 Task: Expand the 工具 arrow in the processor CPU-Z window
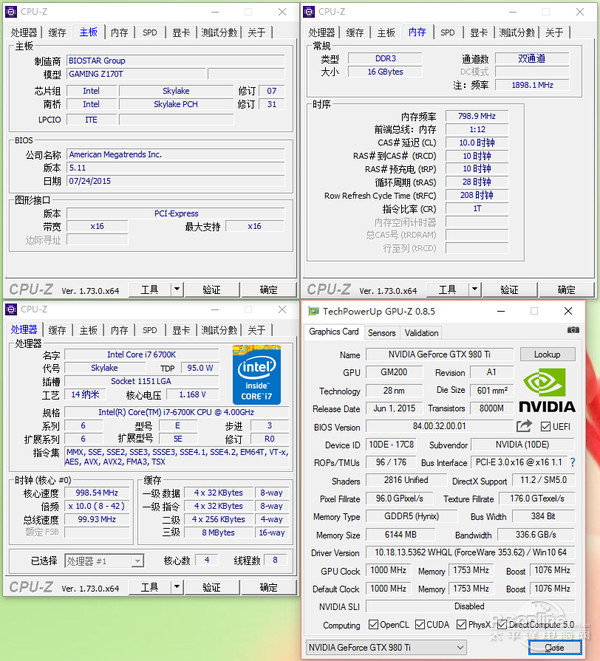pyautogui.click(x=177, y=588)
